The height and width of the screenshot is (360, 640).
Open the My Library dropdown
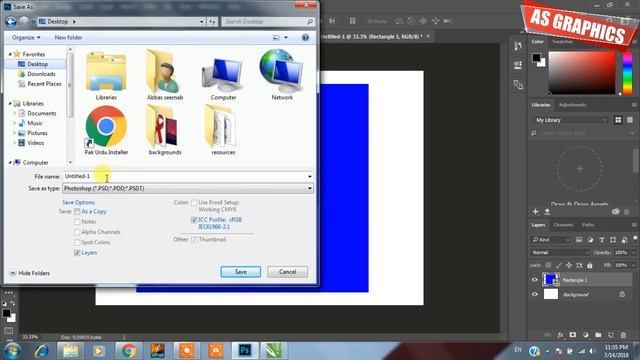click(x=570, y=120)
